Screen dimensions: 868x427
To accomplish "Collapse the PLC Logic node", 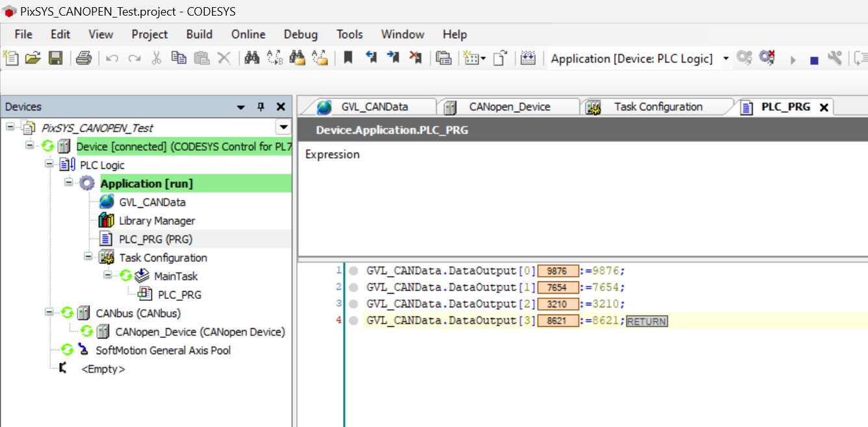I will click(49, 164).
